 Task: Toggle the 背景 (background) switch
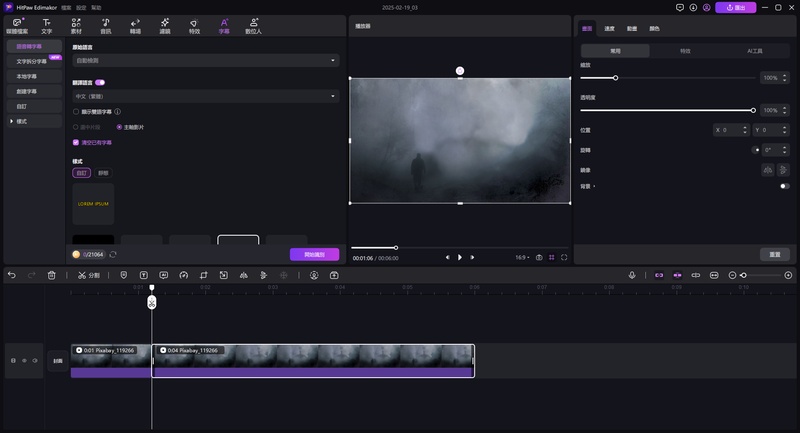[784, 186]
